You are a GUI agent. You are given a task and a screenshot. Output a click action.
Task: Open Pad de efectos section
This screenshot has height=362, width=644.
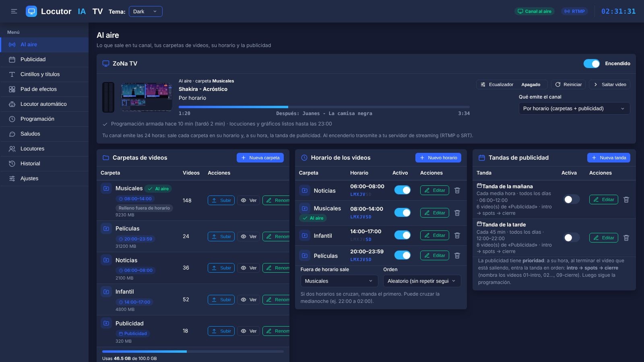pyautogui.click(x=44, y=89)
